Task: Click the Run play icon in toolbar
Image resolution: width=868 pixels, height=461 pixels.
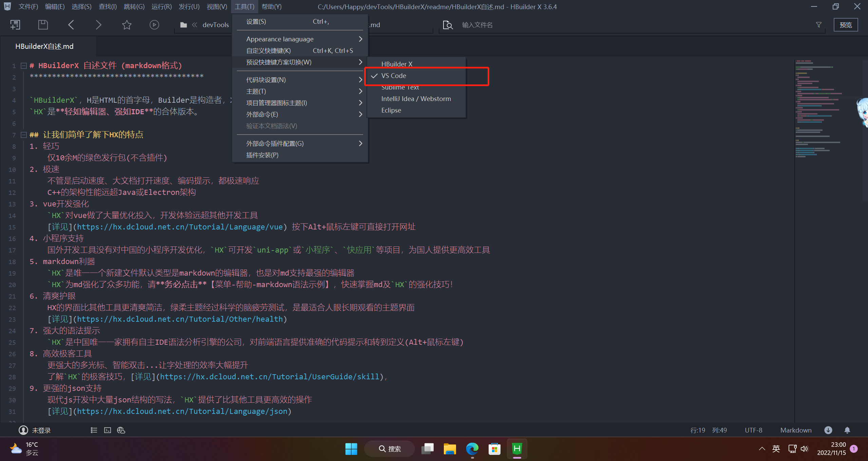Action: [154, 25]
